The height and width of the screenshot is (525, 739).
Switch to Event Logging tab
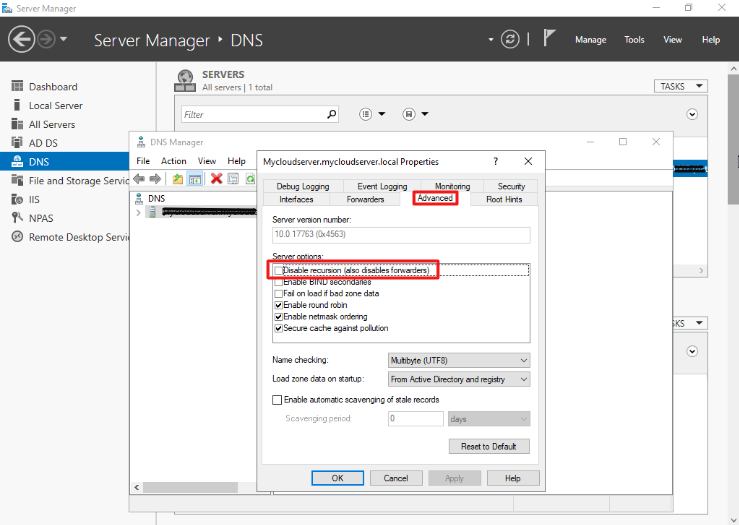point(382,186)
